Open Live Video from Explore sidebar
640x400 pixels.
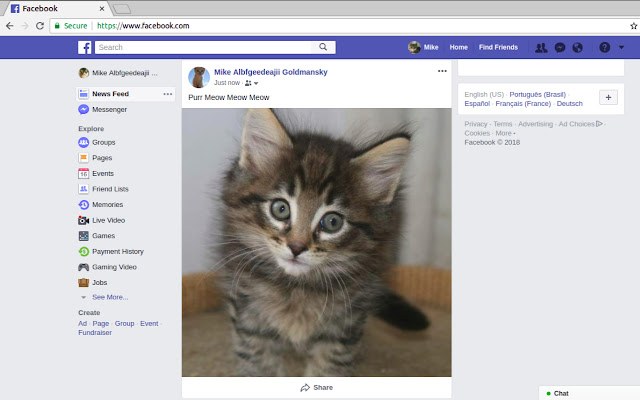click(x=108, y=220)
